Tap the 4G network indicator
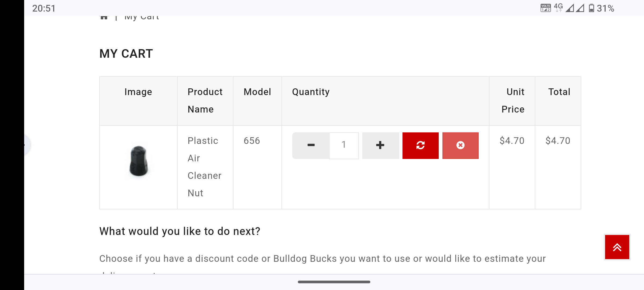This screenshot has height=290, width=644. pos(558,8)
